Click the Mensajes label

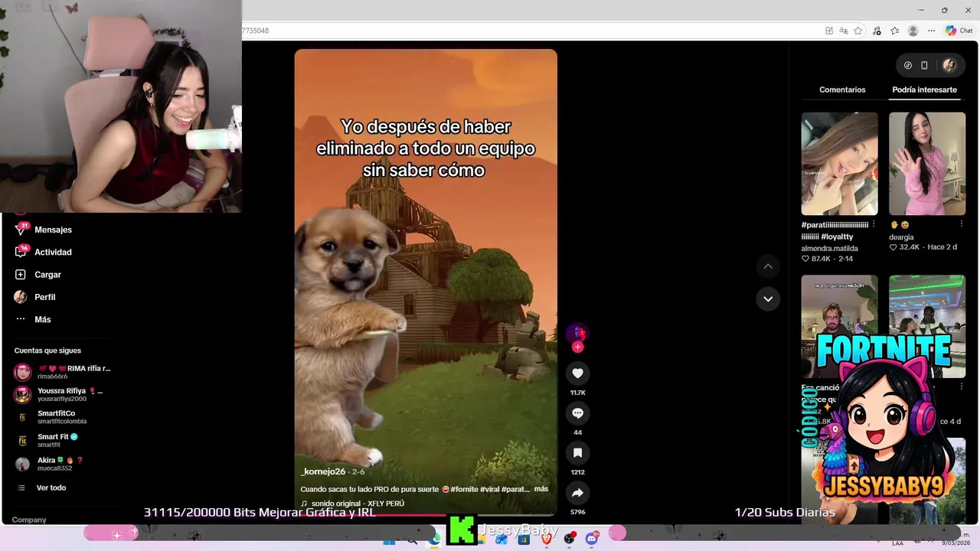pos(53,230)
